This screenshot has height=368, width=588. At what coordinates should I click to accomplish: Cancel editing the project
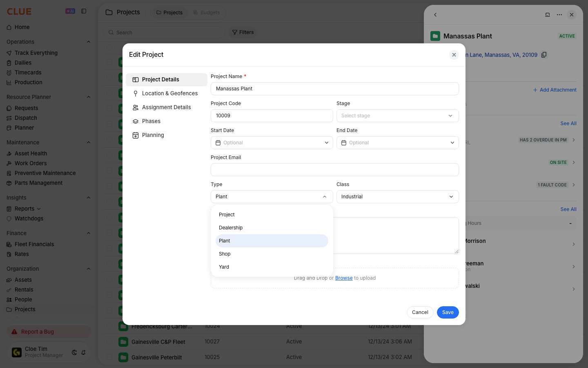pyautogui.click(x=420, y=312)
